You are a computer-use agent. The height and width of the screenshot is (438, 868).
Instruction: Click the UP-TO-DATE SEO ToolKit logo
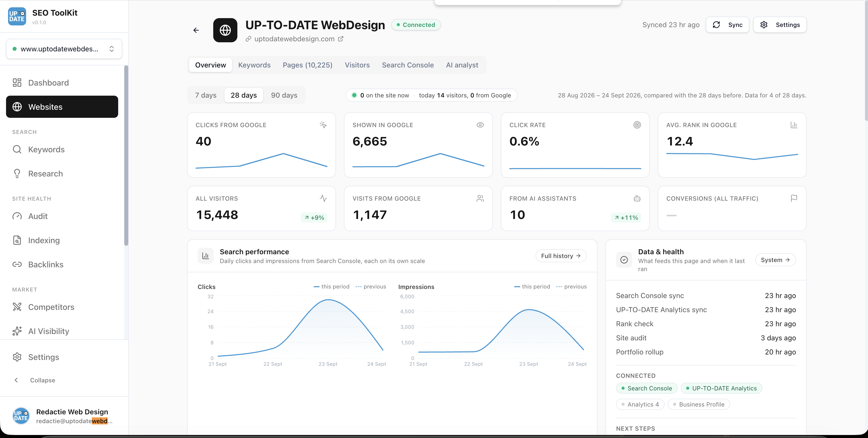coord(17,16)
